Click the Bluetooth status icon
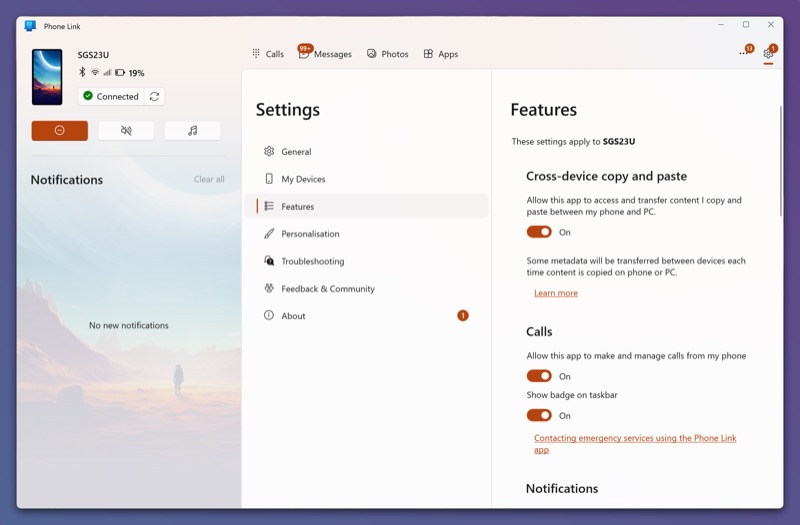Screen dimensions: 800x525 pos(82,72)
